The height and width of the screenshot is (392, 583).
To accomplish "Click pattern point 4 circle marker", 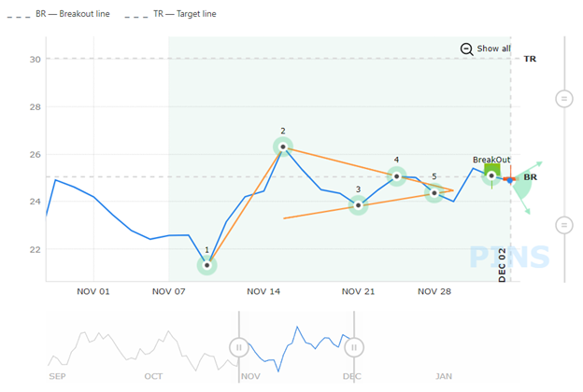I will coord(397,175).
